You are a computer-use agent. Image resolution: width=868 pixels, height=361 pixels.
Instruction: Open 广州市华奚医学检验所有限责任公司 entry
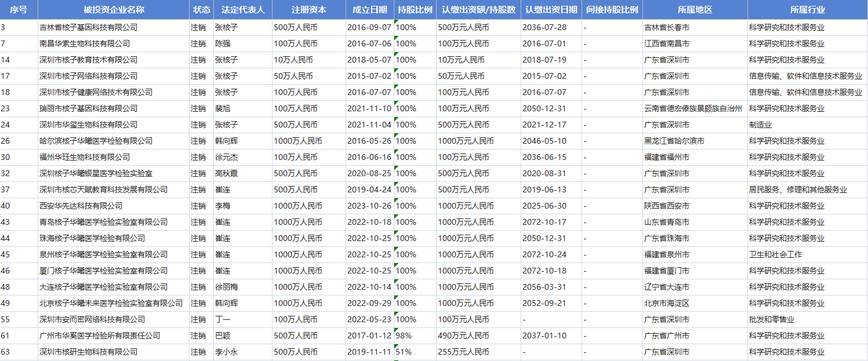pyautogui.click(x=99, y=336)
